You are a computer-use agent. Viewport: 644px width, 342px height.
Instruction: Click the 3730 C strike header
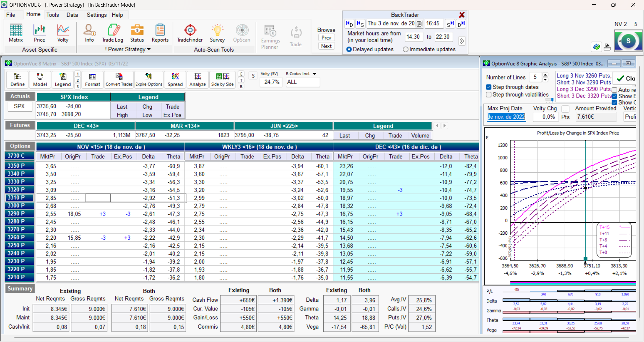(x=19, y=156)
